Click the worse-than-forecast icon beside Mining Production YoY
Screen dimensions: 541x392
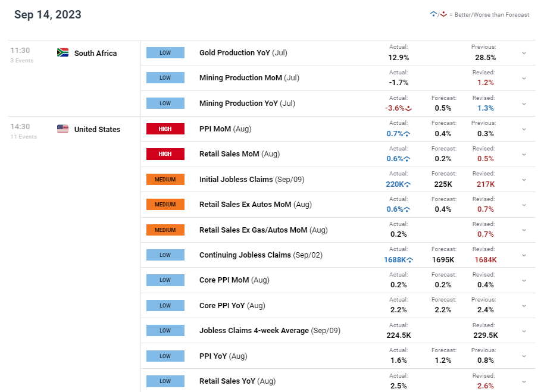[x=409, y=108]
